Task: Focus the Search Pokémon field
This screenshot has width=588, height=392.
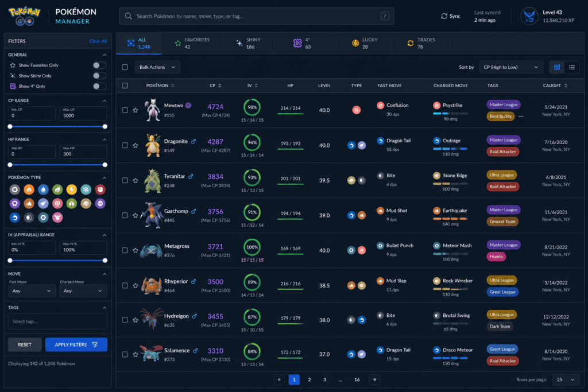Action: point(257,16)
